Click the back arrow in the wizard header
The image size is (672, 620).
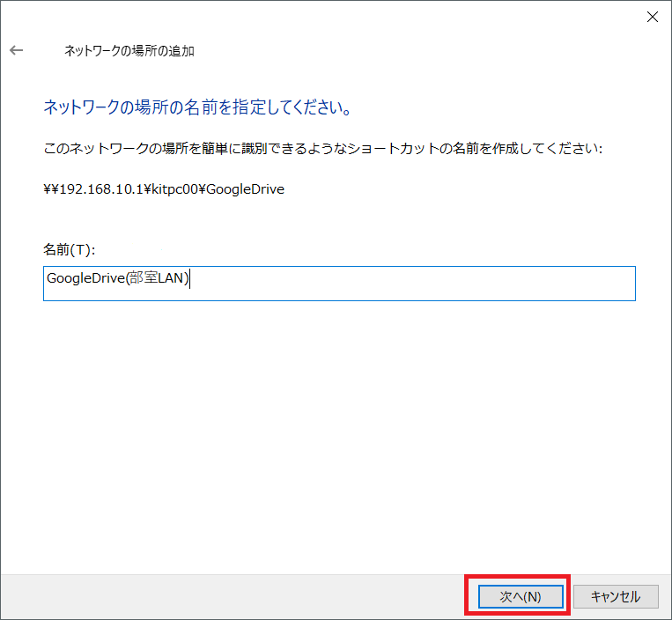(16, 50)
